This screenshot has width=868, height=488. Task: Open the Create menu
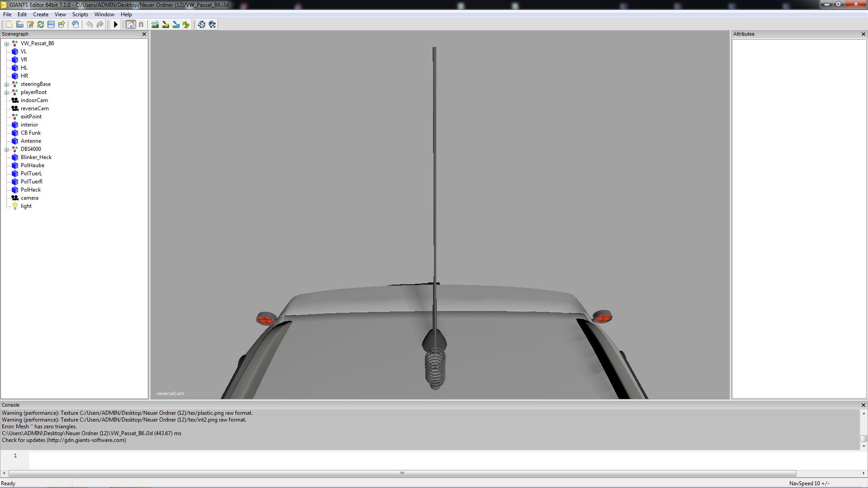tap(41, 14)
